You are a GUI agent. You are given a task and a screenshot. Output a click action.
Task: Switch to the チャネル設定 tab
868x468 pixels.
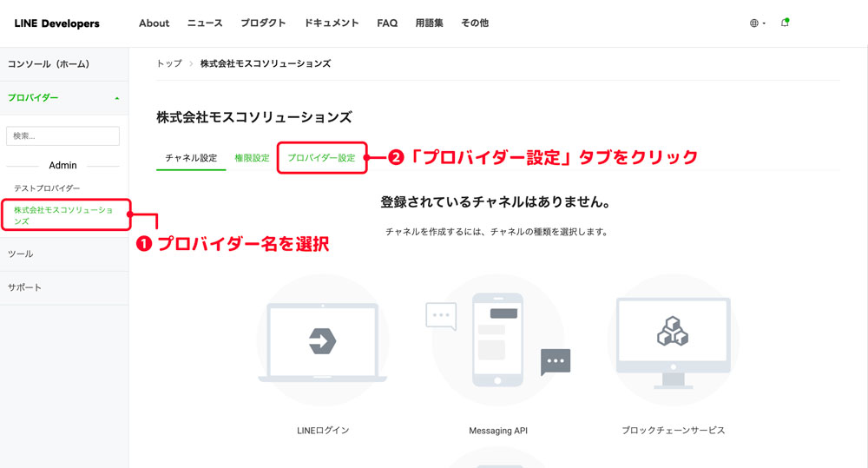191,158
